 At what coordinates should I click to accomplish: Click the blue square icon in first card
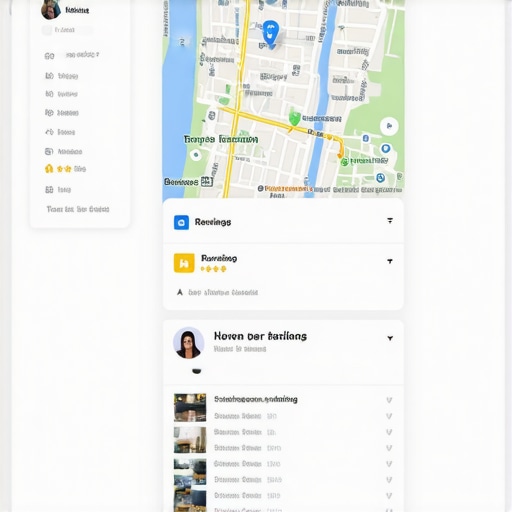(181, 222)
